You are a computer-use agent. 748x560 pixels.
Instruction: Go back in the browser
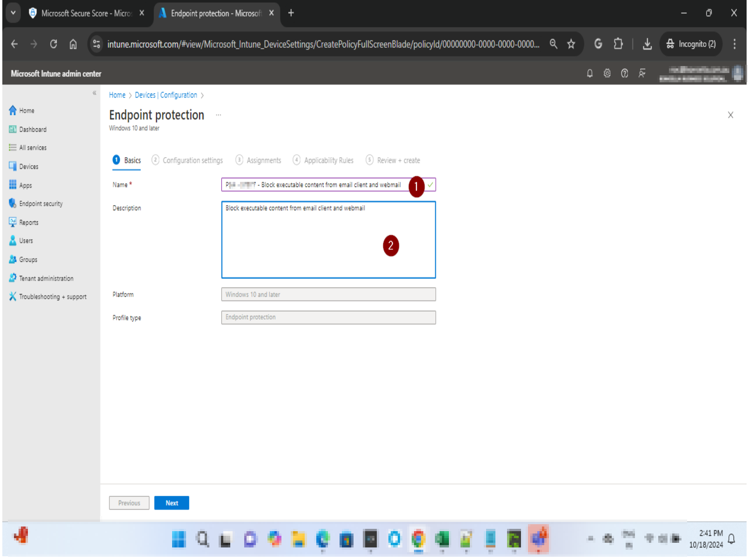tap(14, 44)
